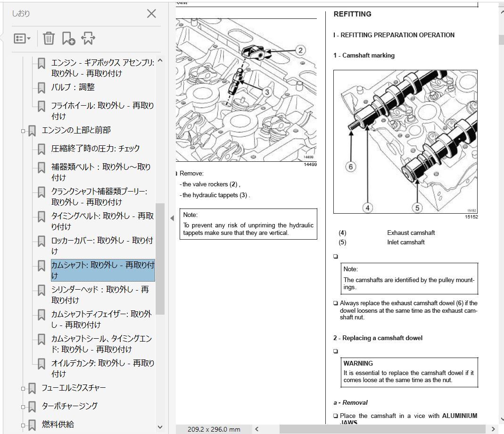Click 'Exhaust camshaft' legend text

411,233
